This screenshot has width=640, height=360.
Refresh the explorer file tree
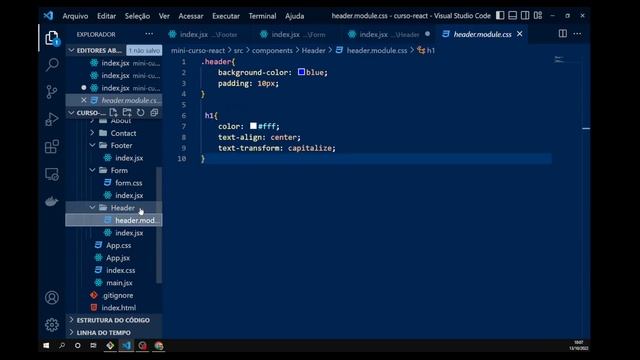(x=140, y=112)
